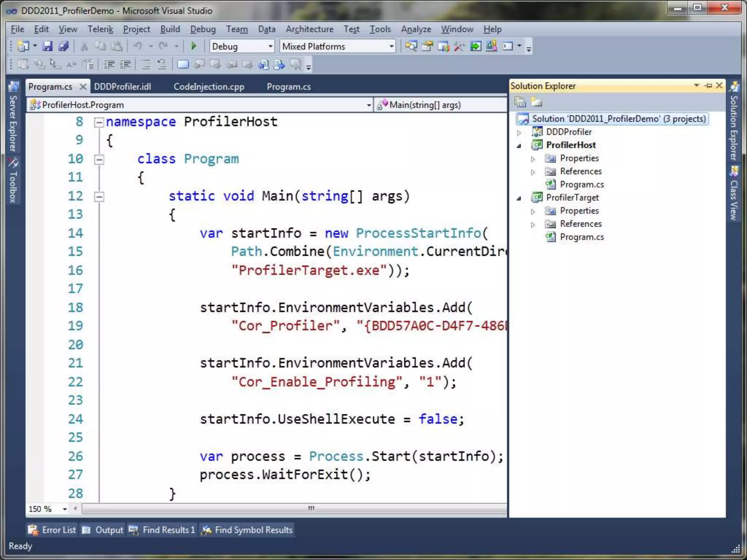Open the Find Results 1 tab
747x560 pixels.
click(162, 530)
